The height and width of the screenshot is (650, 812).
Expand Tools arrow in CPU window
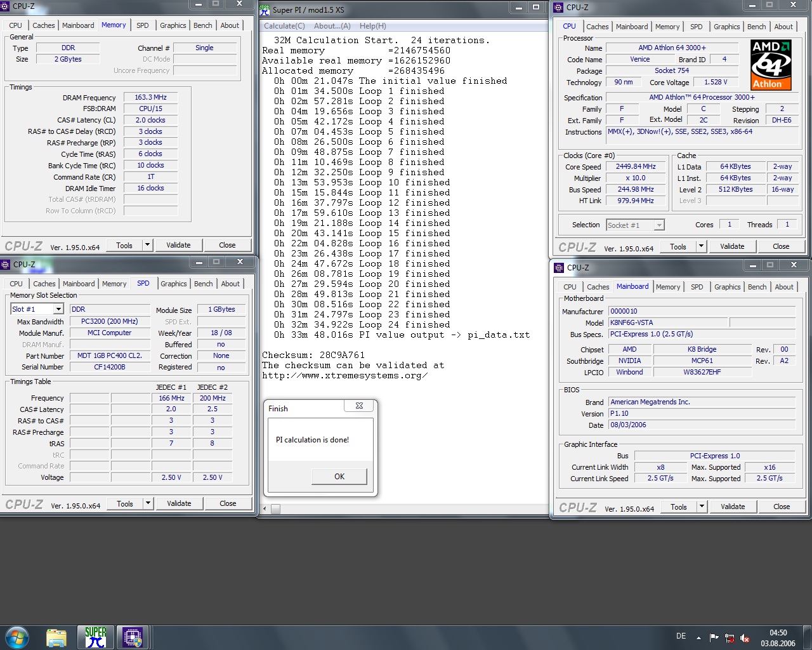[x=701, y=246]
